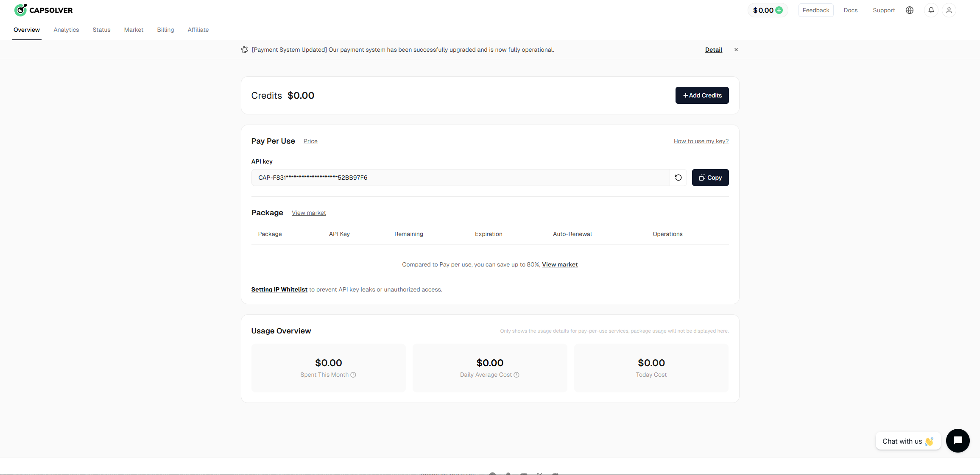The height and width of the screenshot is (475, 980).
Task: Click the Usage Overview heading
Action: click(281, 331)
